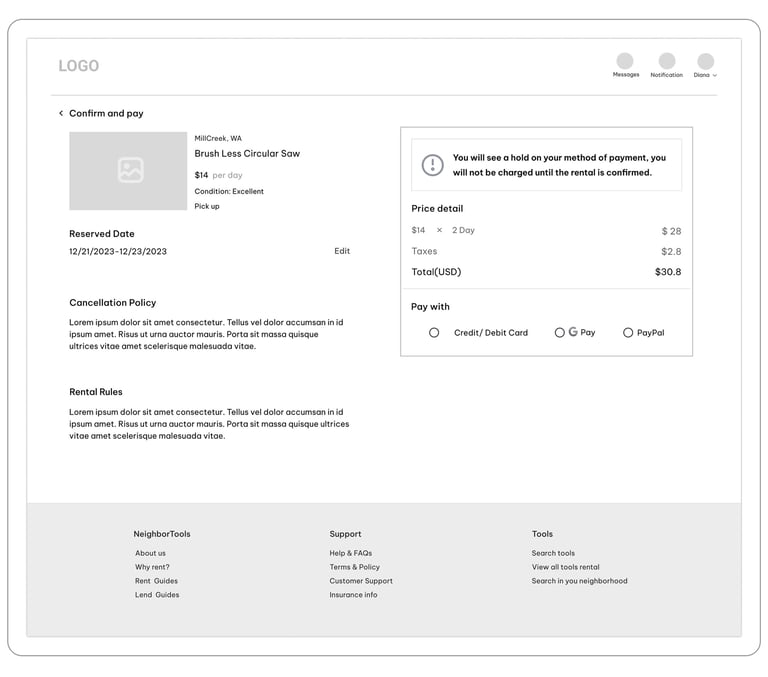
Task: Click the Support footer heading
Action: [345, 534]
